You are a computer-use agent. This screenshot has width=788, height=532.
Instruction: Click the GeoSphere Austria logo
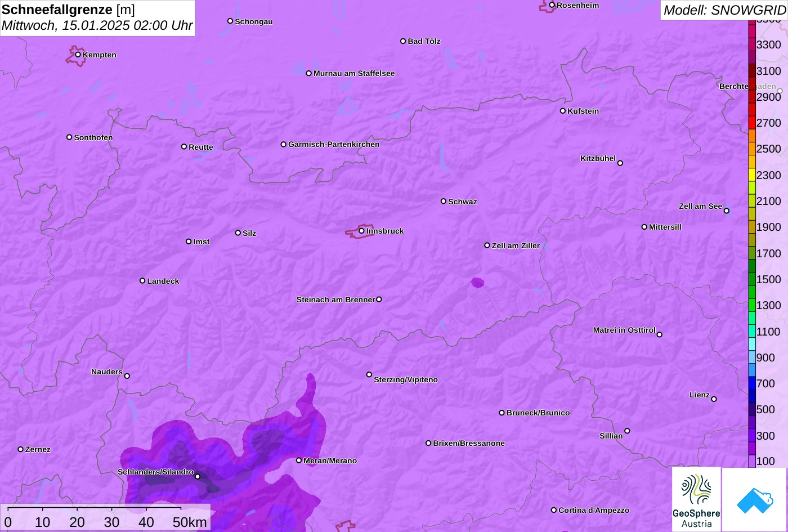pos(696,499)
